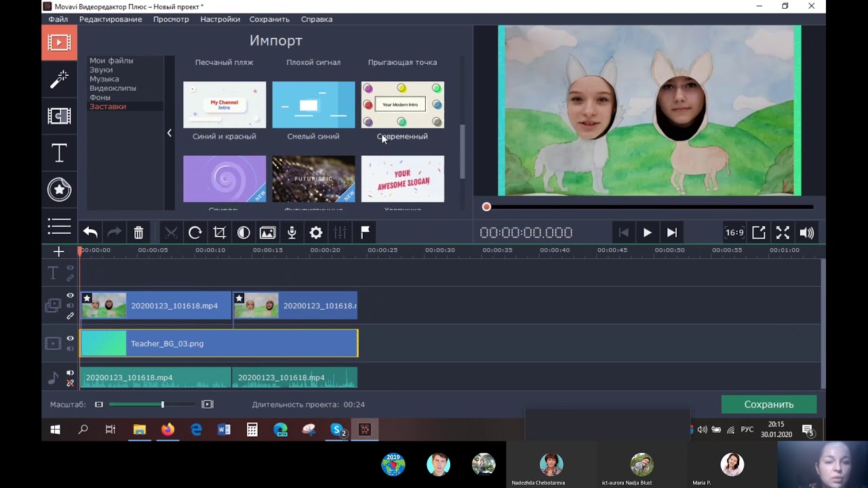The width and height of the screenshot is (868, 488).
Task: Toggle link icon on titles track
Action: (x=70, y=277)
